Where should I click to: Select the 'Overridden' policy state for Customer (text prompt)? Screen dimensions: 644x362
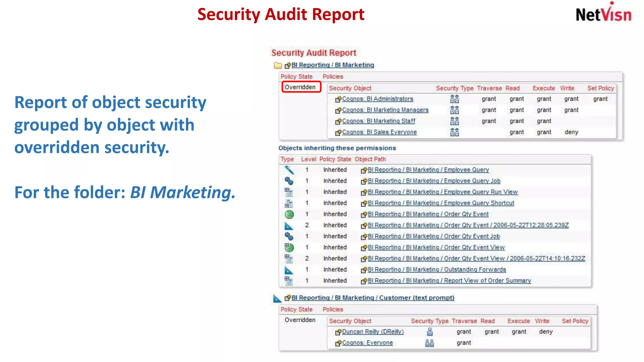point(300,320)
